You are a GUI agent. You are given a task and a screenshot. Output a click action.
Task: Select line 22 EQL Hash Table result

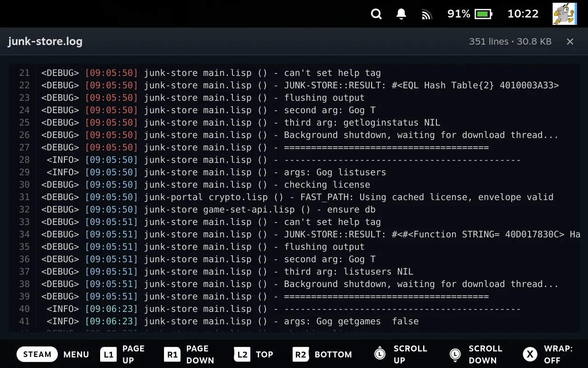294,85
